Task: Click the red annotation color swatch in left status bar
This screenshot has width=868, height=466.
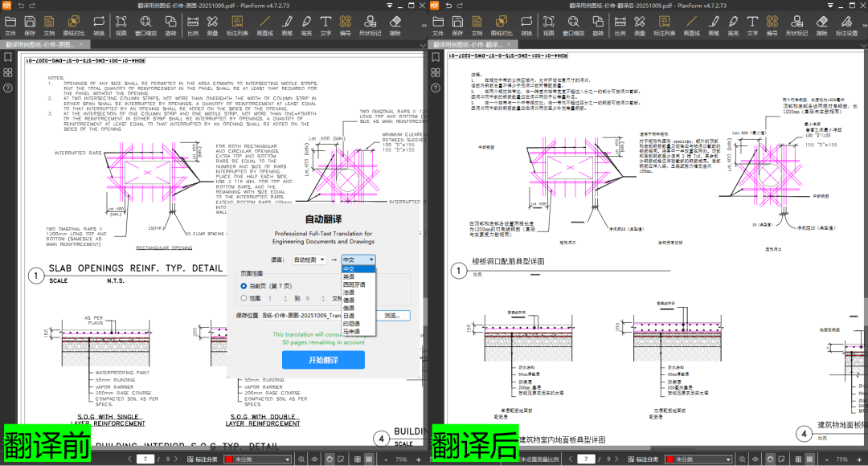Action: (x=228, y=459)
